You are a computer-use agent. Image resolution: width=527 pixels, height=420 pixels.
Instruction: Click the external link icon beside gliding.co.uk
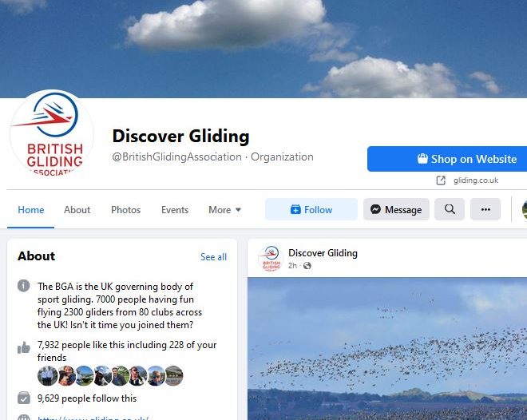441,180
